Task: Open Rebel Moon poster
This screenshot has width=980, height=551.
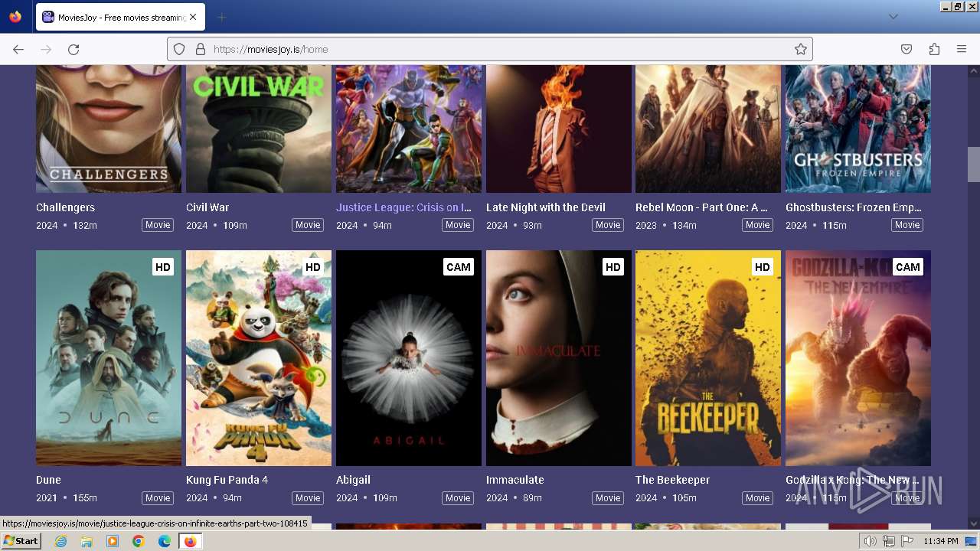Action: 708,129
